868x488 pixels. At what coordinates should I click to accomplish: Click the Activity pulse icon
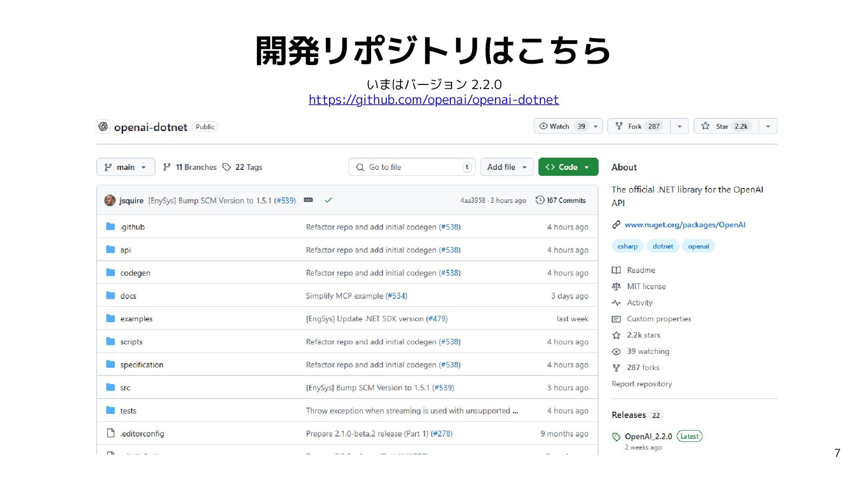(616, 303)
